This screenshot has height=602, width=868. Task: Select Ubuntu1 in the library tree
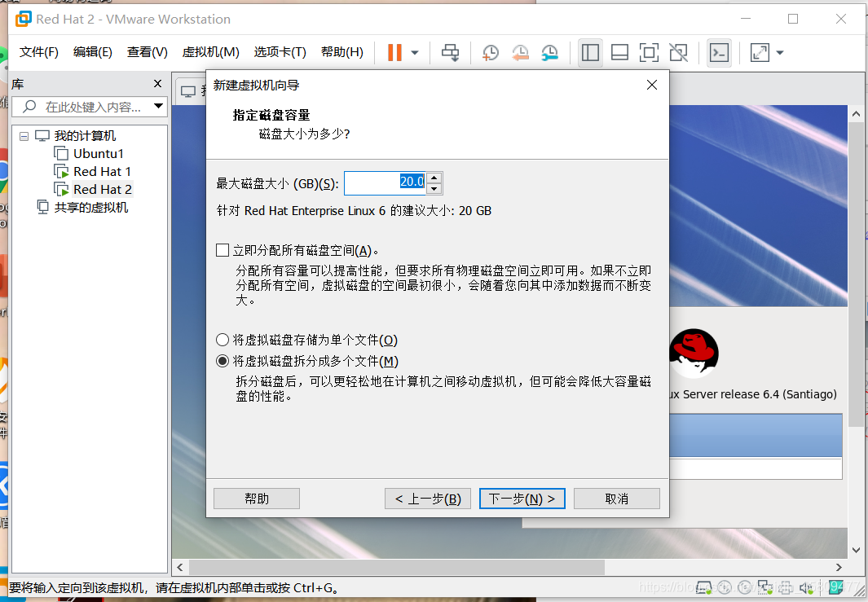pos(99,153)
